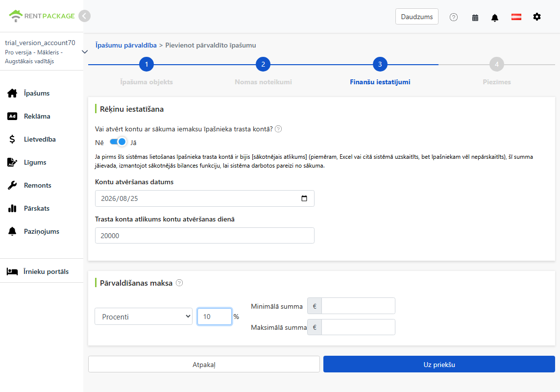Screen dimensions: 560x392
Task: Click the wrench icon next to Remonts
Action: click(12, 185)
